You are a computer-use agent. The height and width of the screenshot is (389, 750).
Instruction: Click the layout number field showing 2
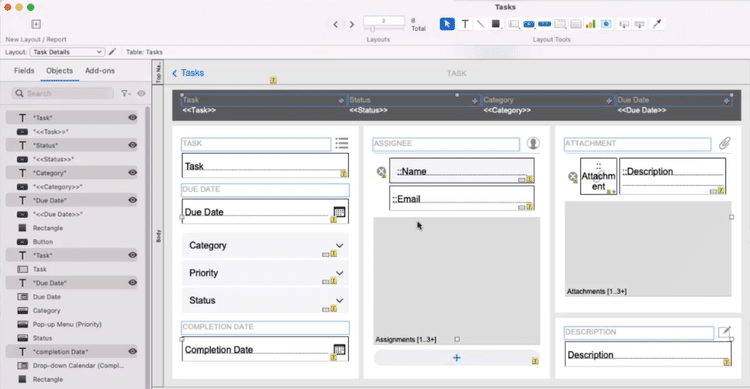[x=384, y=21]
